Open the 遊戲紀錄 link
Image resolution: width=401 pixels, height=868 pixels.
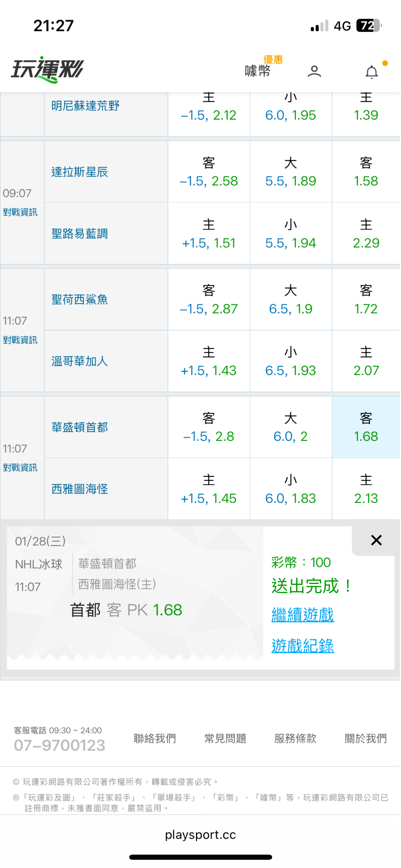pos(303,646)
